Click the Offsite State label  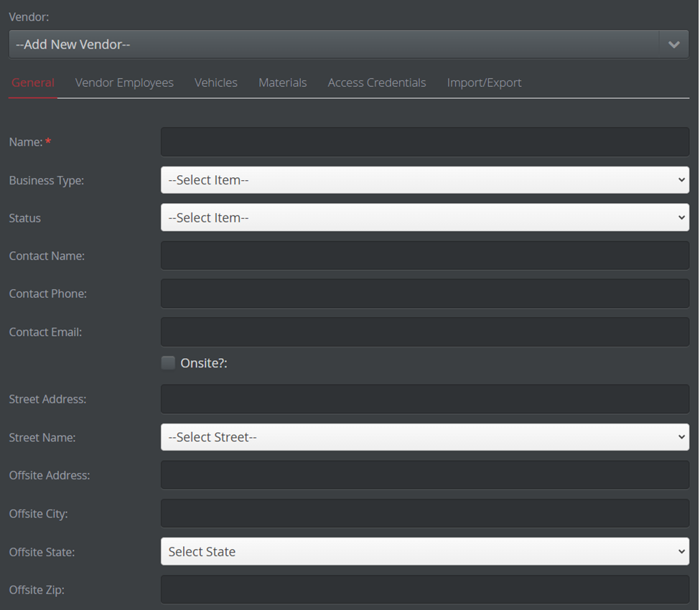coord(42,553)
